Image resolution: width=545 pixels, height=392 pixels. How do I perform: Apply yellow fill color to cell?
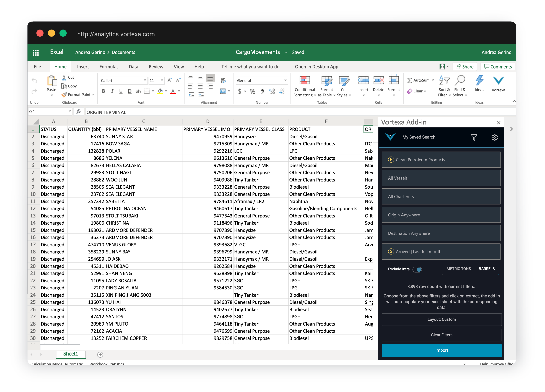tap(160, 91)
